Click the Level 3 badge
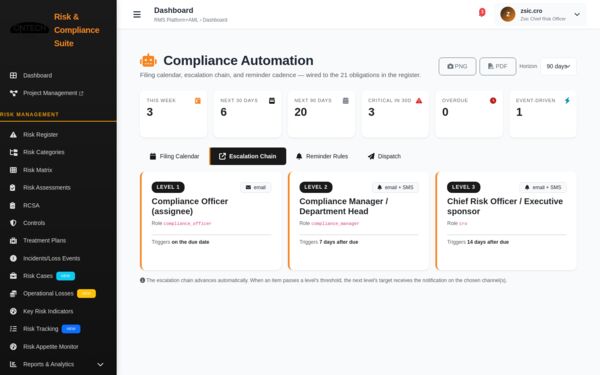Viewport: 600px width, 375px height. point(463,187)
